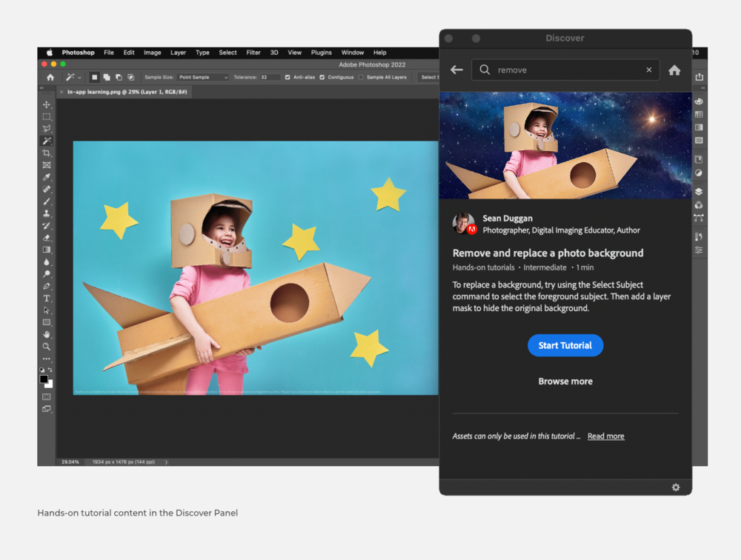
Task: Click the Tolerance value field
Action: [270, 77]
